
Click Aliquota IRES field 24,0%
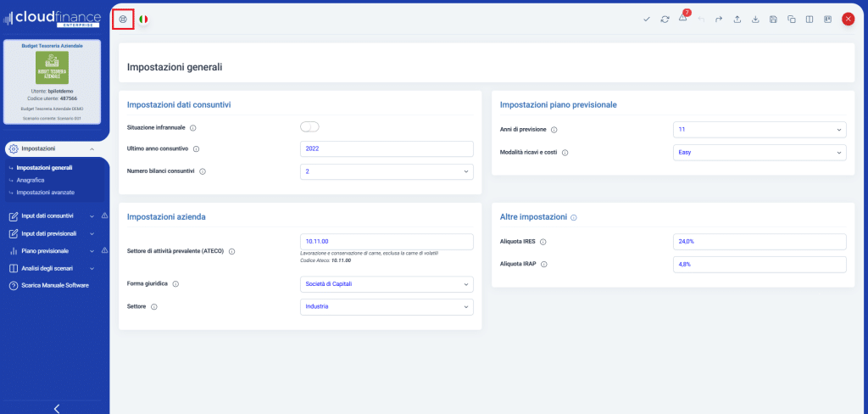[759, 242]
